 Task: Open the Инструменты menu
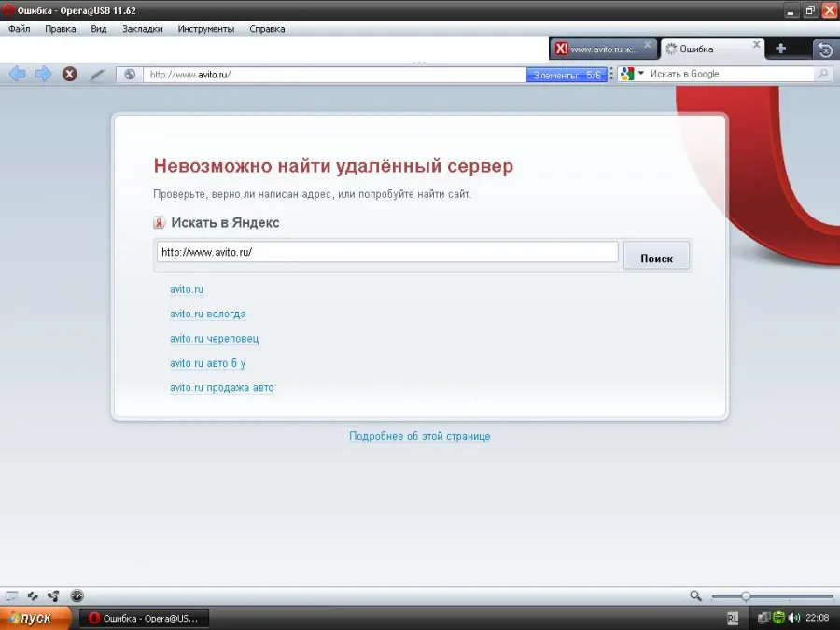(x=206, y=29)
